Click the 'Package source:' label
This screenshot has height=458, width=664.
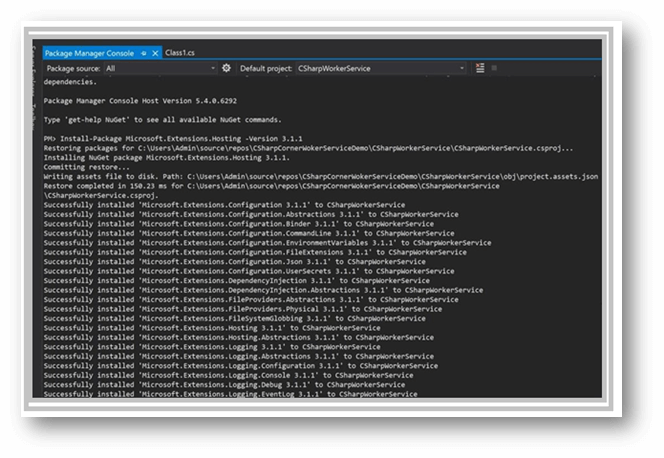(73, 69)
